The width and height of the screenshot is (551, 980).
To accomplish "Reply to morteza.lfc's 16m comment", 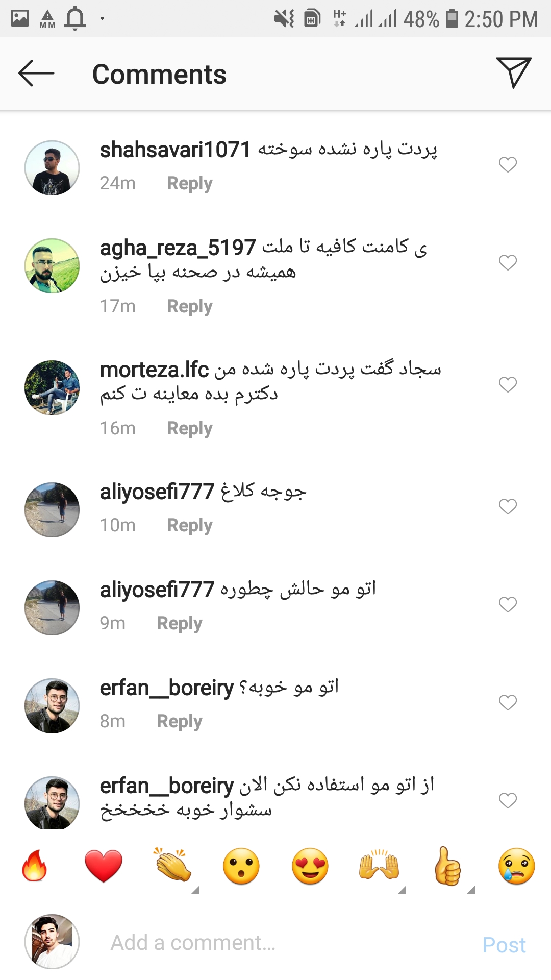I will [189, 428].
